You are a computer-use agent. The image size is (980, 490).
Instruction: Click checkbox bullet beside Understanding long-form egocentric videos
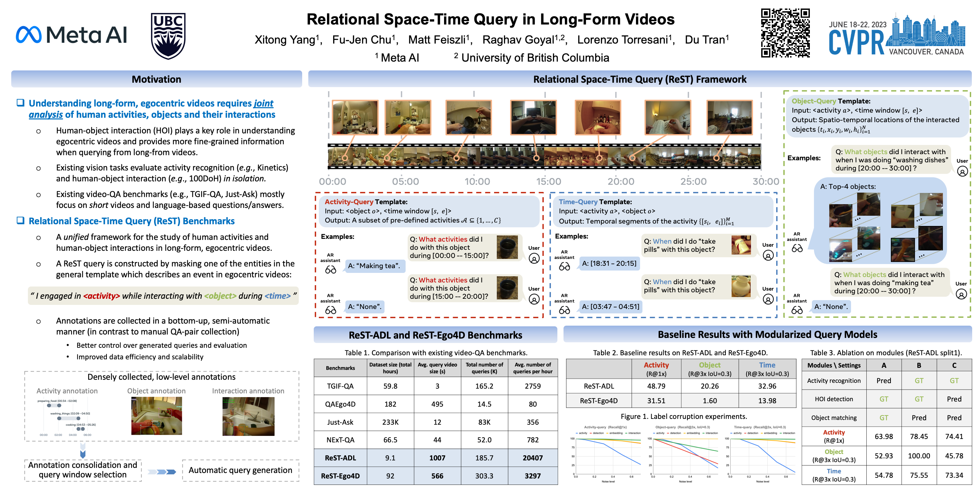pyautogui.click(x=20, y=103)
